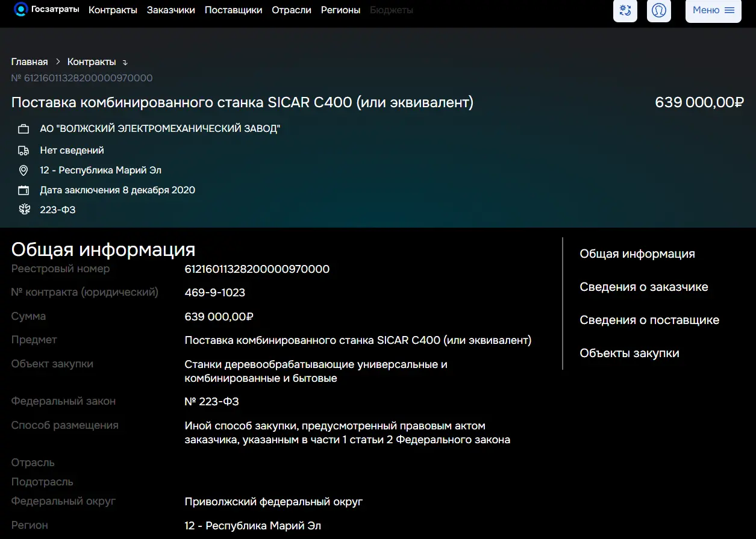This screenshot has width=756, height=539.
Task: Click the briefcase icon beside customer name
Action: [23, 129]
